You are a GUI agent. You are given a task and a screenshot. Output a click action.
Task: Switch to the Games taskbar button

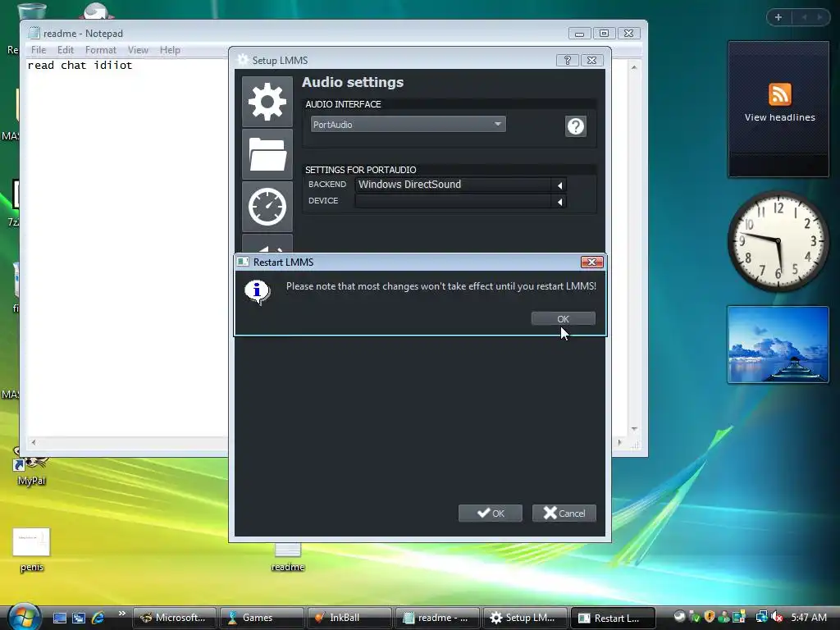tap(262, 618)
